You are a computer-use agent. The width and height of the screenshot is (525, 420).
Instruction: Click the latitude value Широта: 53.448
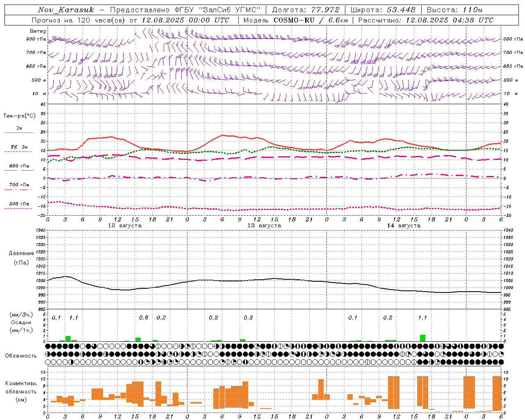[x=383, y=10]
